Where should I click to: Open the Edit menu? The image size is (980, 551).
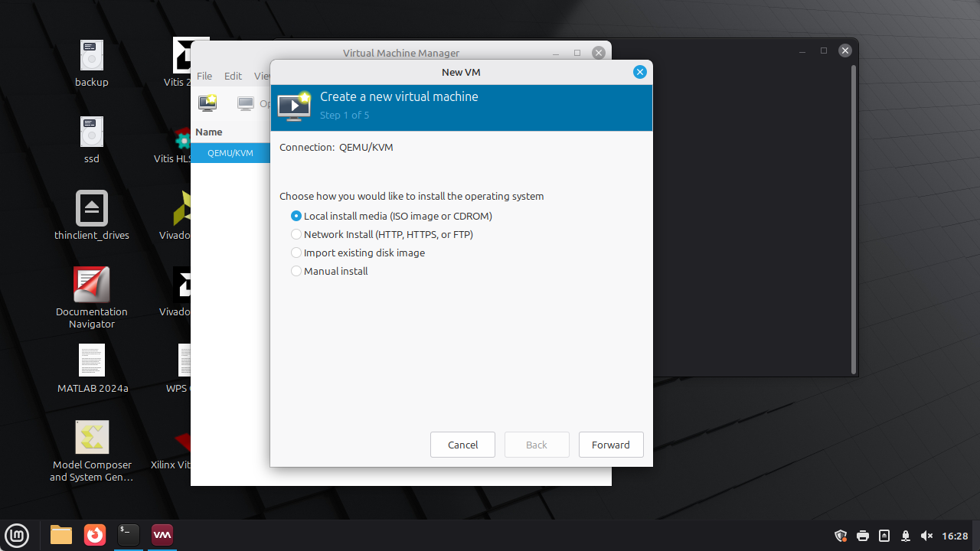[x=233, y=77]
